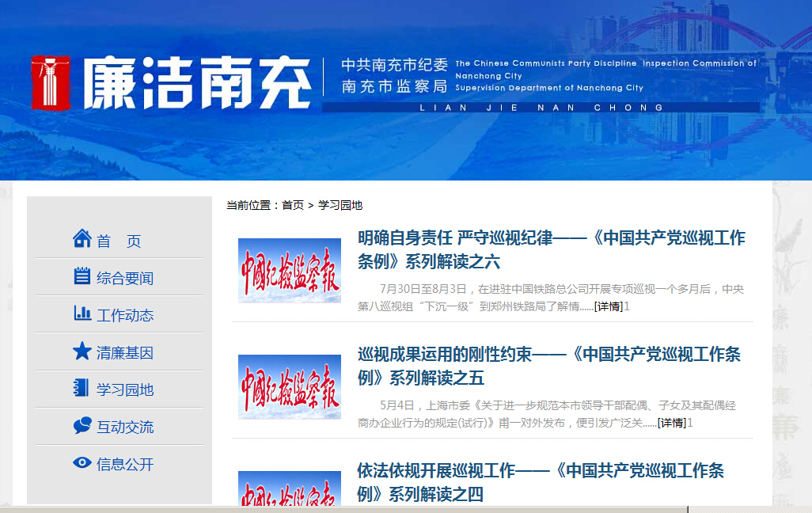Click the 廉洁南充 site title in header
The width and height of the screenshot is (812, 513).
[197, 83]
